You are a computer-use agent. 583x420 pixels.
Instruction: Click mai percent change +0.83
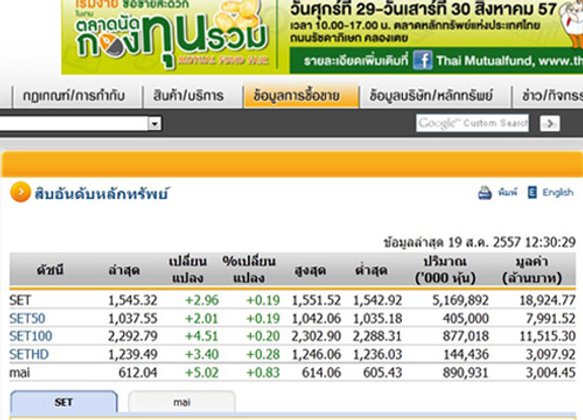tap(263, 372)
